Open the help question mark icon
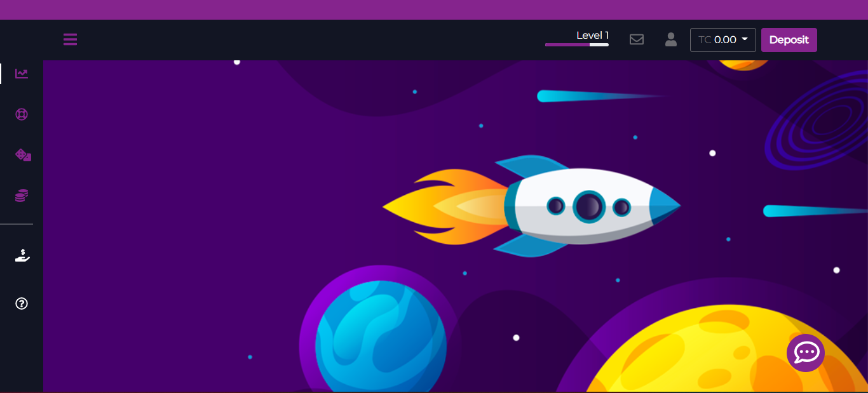This screenshot has width=868, height=393. (22, 303)
